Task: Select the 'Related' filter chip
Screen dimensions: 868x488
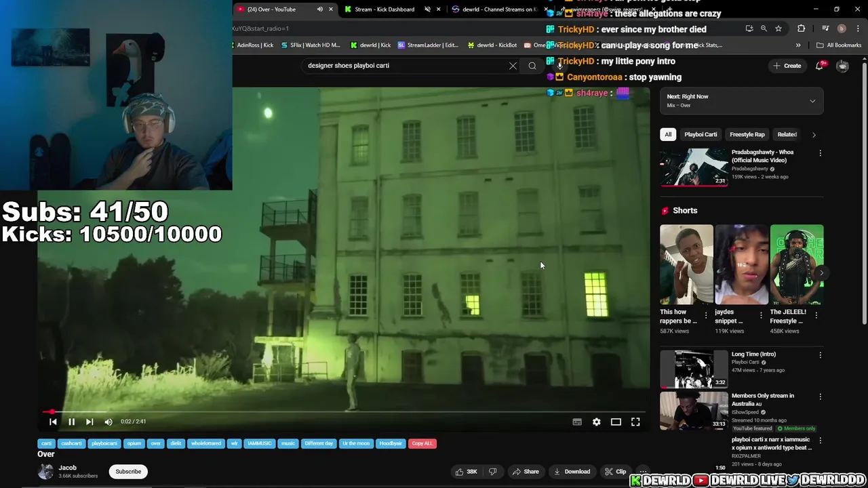Action: coord(787,134)
